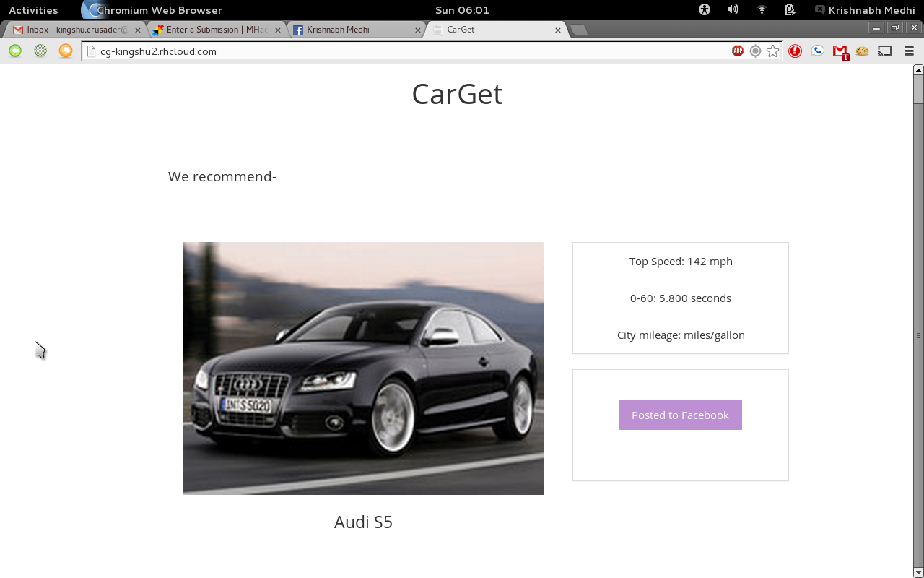The height and width of the screenshot is (578, 924).
Task: Click the 'Top Speed: 142 mph' text
Action: 681,262
